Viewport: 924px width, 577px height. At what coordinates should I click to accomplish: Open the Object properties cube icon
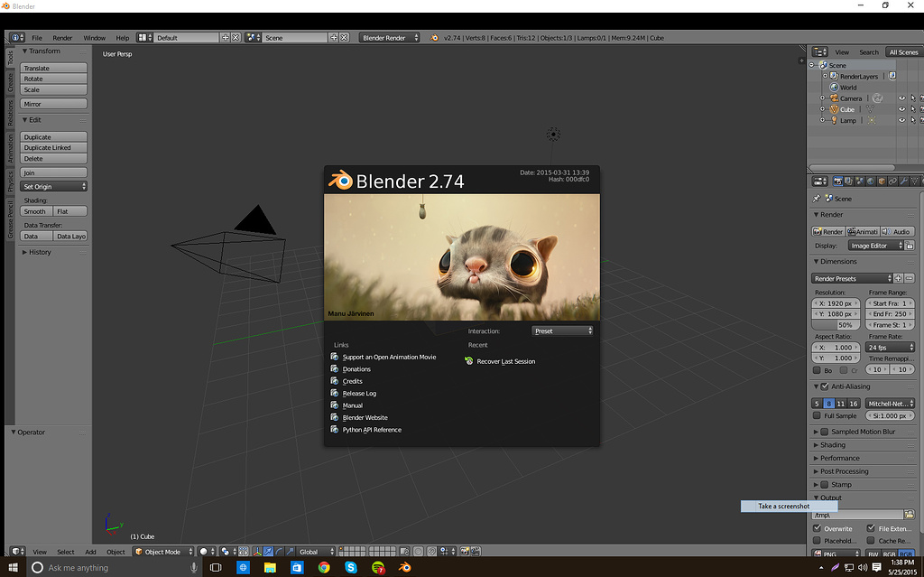tap(882, 181)
